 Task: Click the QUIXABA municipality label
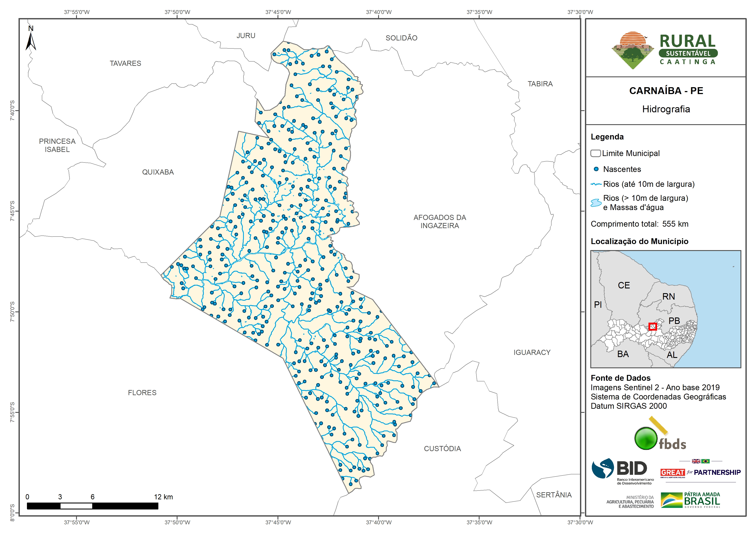point(158,172)
